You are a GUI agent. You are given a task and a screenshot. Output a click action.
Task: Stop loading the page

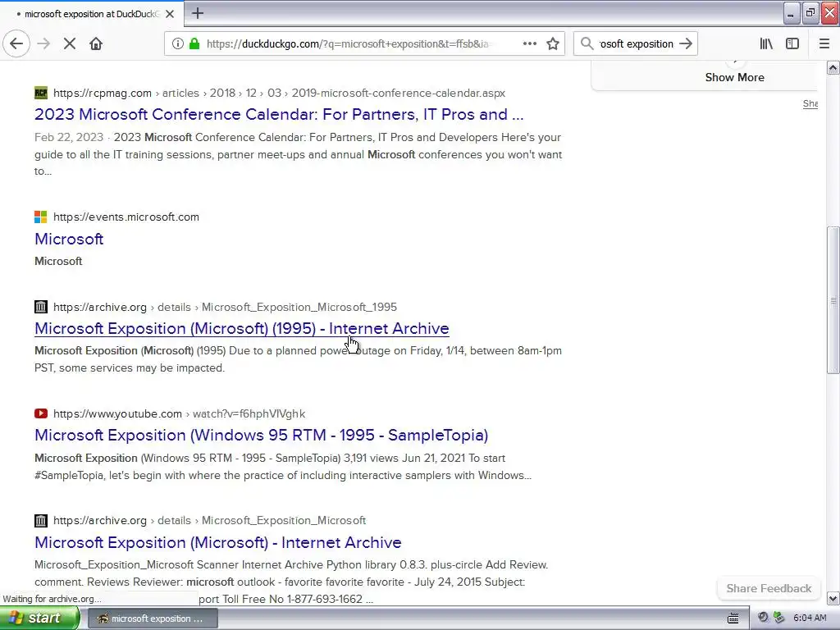(x=70, y=43)
